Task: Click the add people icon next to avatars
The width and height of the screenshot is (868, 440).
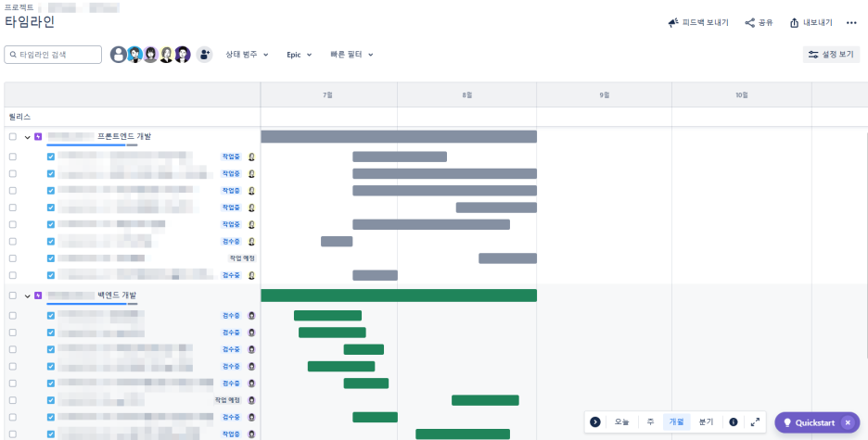Action: [x=204, y=55]
